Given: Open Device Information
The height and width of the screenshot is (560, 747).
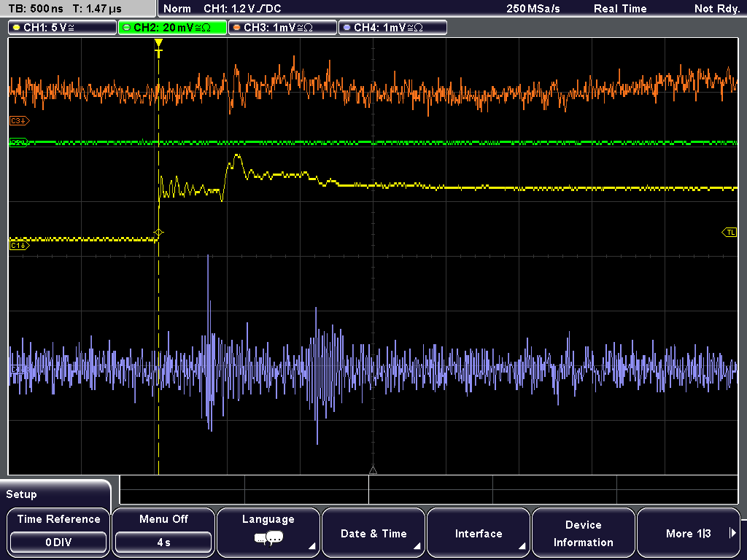Looking at the screenshot, I should [583, 532].
